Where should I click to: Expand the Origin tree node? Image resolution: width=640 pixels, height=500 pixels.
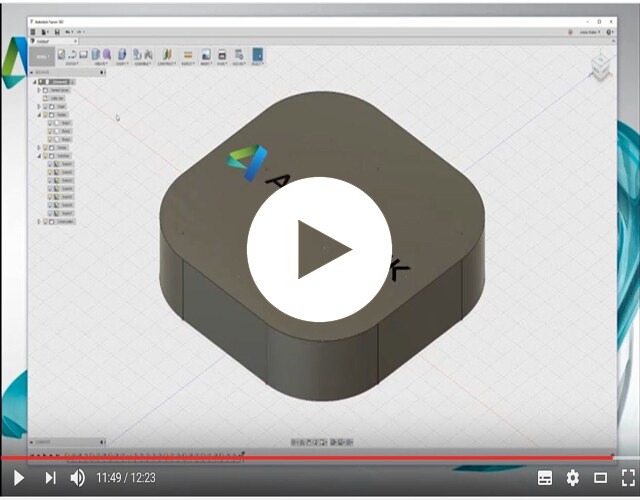(40, 107)
